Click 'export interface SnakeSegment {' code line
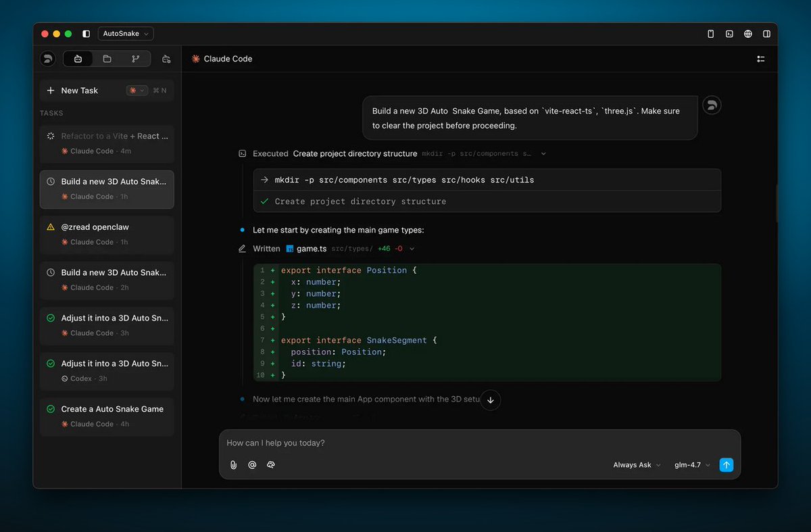Viewport: 811px width, 532px height. 359,340
